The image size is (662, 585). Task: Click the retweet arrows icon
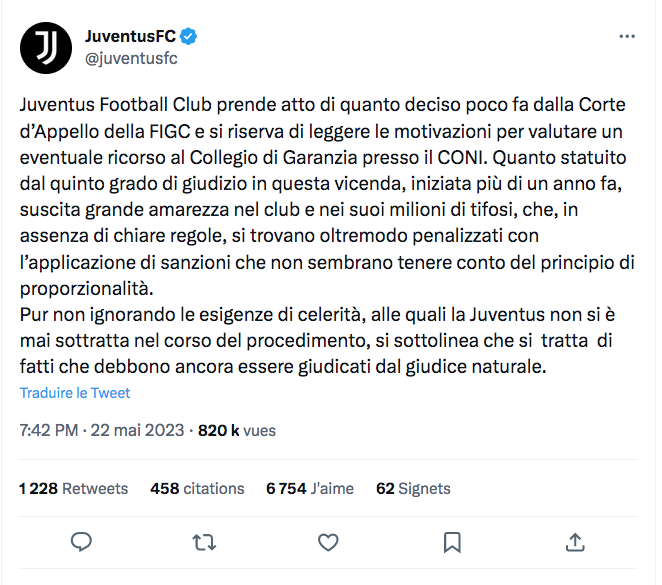coord(205,542)
